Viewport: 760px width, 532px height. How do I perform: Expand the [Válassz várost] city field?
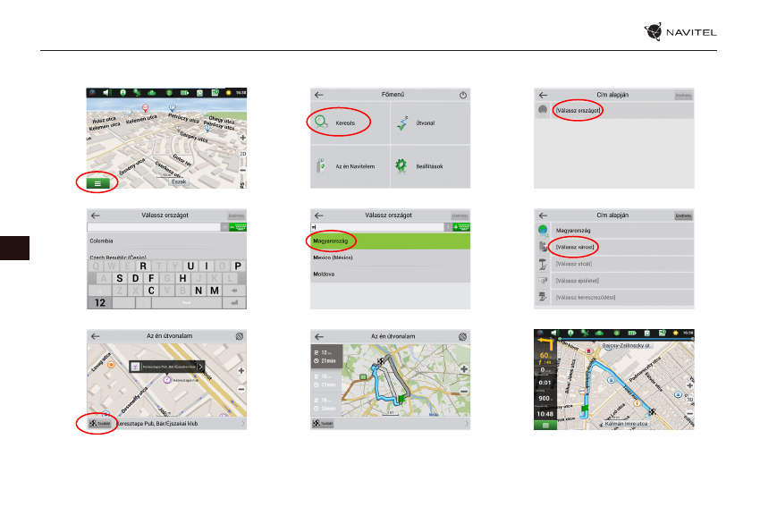tap(577, 246)
